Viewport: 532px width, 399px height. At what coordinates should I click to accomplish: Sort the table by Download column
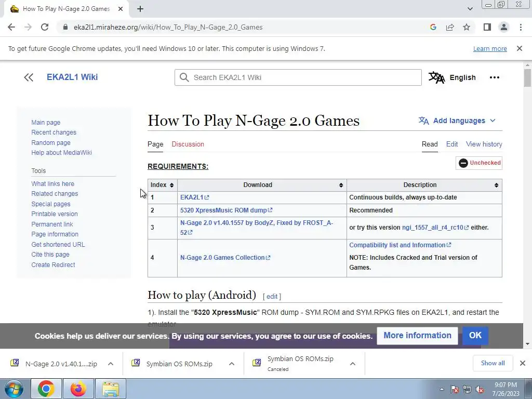[x=341, y=185]
